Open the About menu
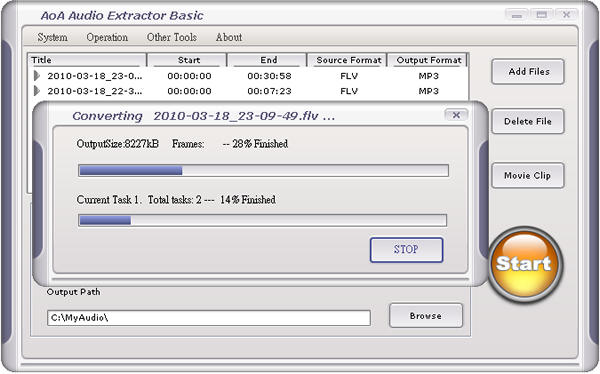600x374 pixels. [x=229, y=37]
